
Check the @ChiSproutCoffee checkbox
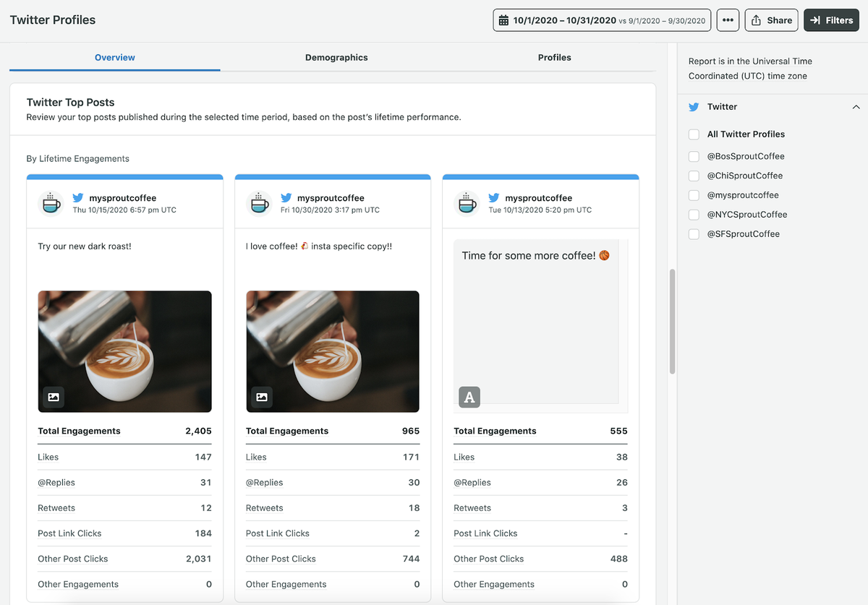[x=694, y=176]
